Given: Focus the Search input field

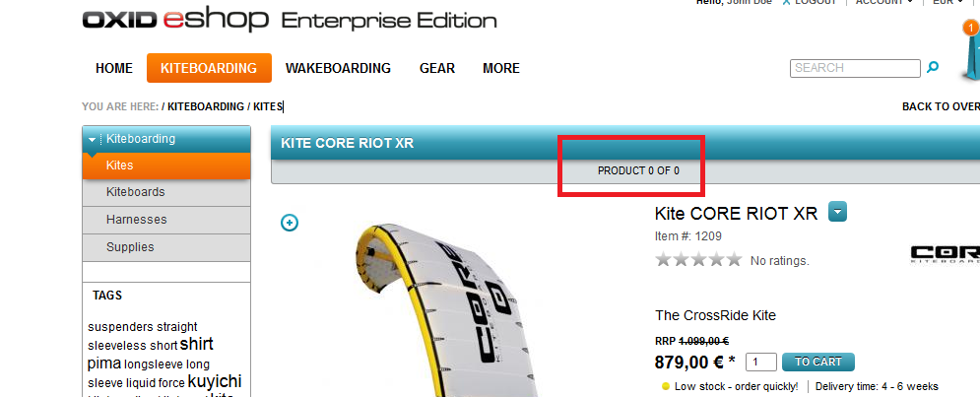Looking at the screenshot, I should pyautogui.click(x=853, y=68).
